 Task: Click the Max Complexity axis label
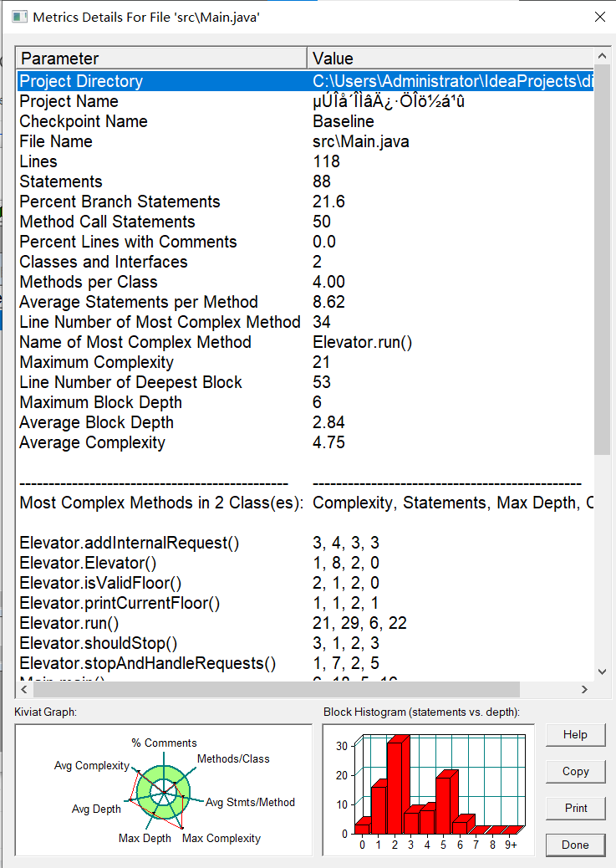(x=221, y=838)
